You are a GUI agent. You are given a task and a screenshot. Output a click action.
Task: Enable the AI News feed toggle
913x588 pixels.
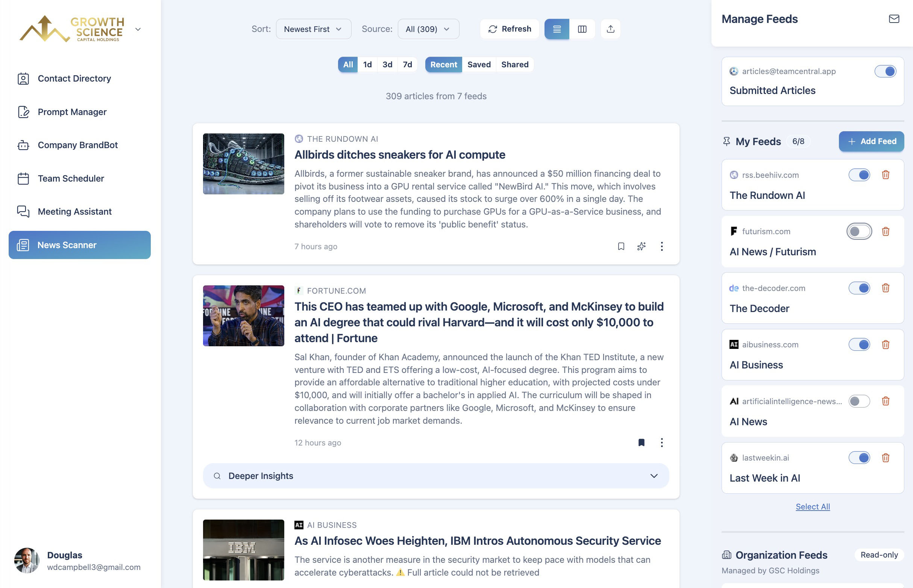click(x=859, y=401)
